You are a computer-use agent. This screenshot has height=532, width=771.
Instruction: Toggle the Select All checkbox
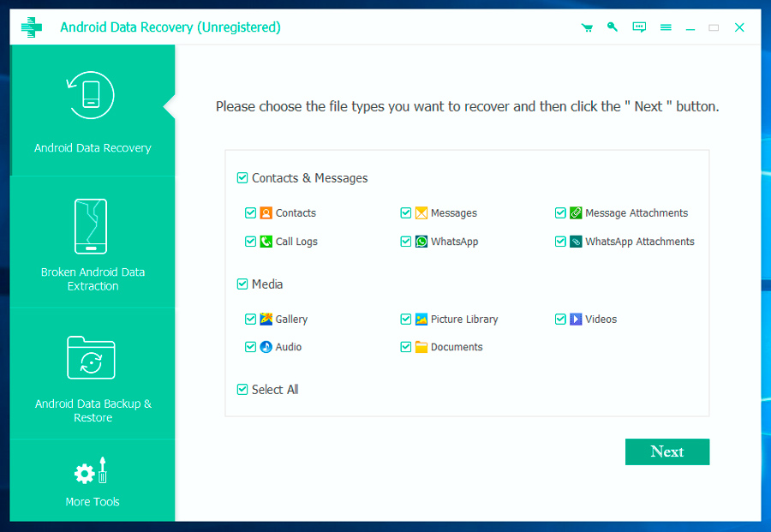(x=242, y=390)
